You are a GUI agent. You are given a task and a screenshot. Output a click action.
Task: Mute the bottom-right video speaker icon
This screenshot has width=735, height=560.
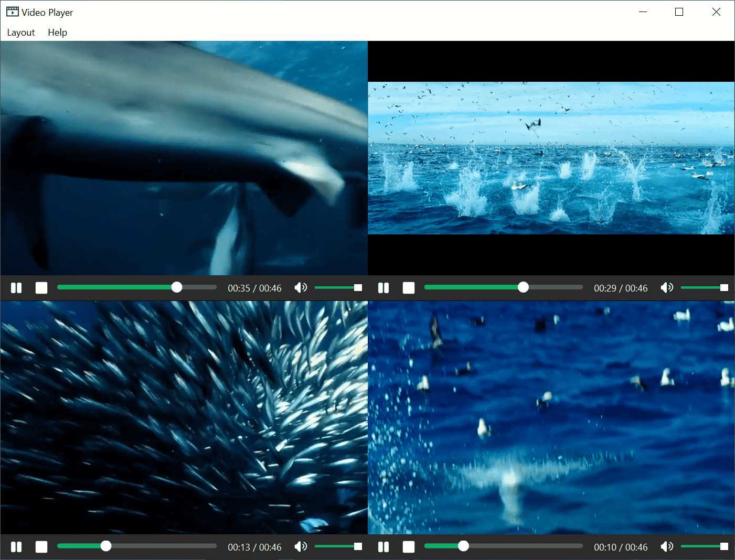(x=667, y=546)
